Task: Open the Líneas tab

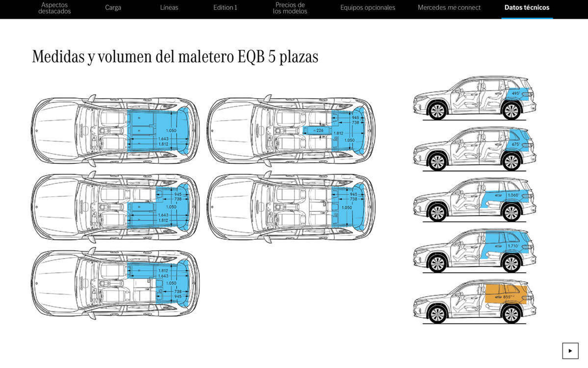Action: tap(169, 8)
